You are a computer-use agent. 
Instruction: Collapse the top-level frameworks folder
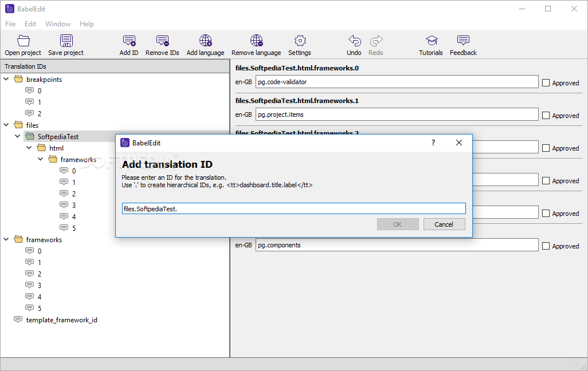(6, 239)
